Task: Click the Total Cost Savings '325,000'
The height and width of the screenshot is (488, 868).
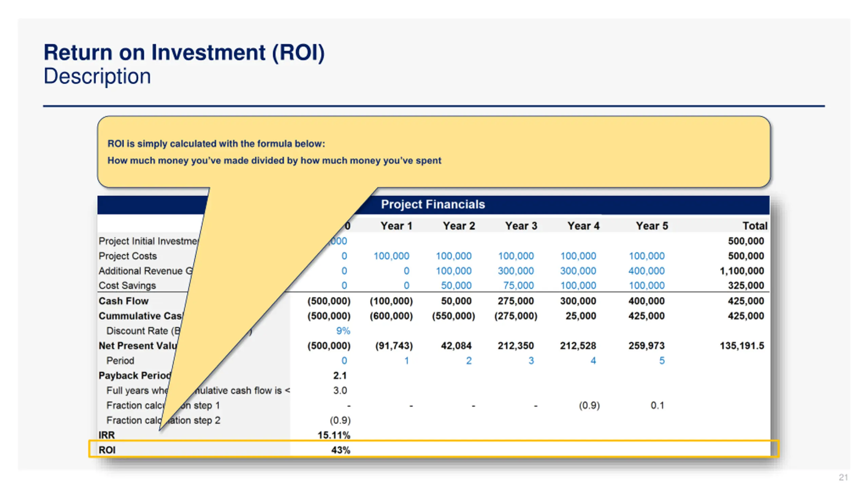Action: [746, 286]
